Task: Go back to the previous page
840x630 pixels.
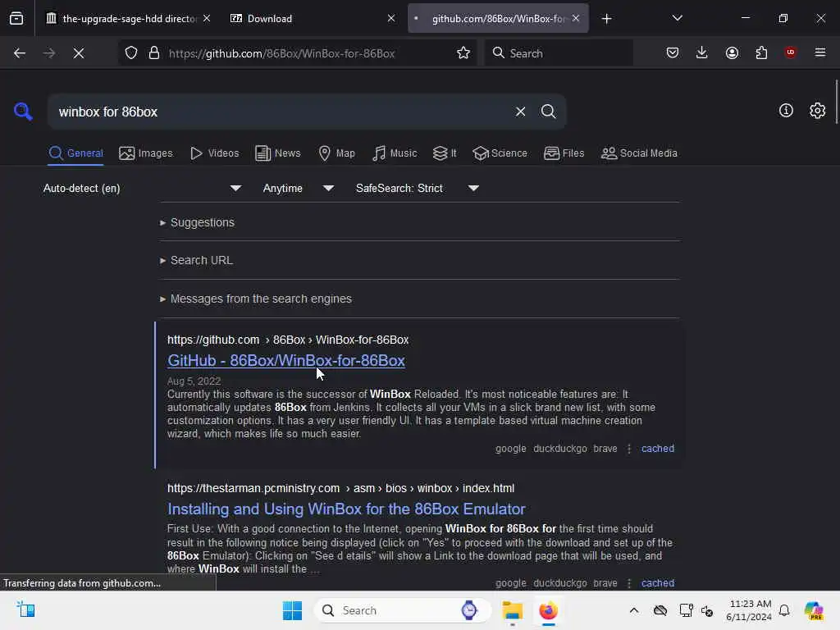Action: (20, 53)
